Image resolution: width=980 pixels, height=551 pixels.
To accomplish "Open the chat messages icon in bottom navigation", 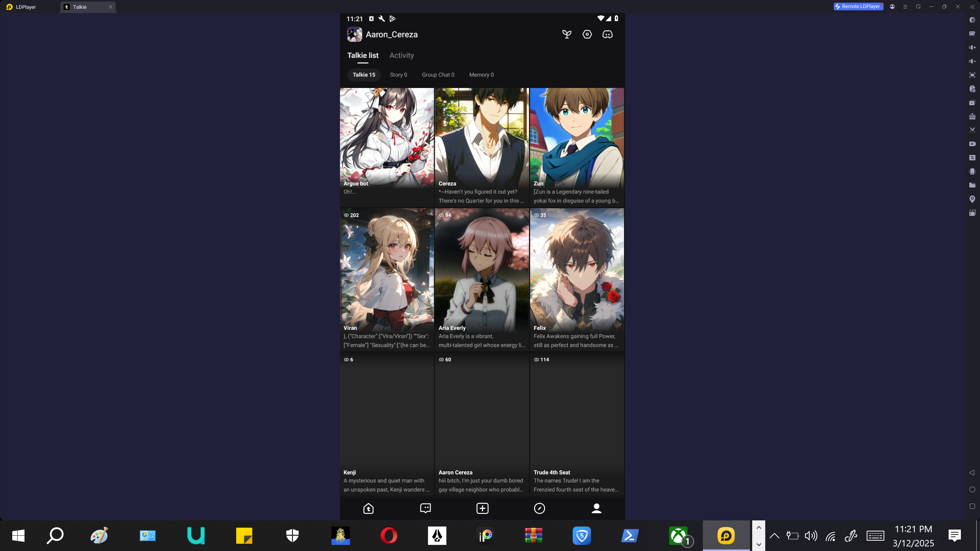I will tap(425, 508).
